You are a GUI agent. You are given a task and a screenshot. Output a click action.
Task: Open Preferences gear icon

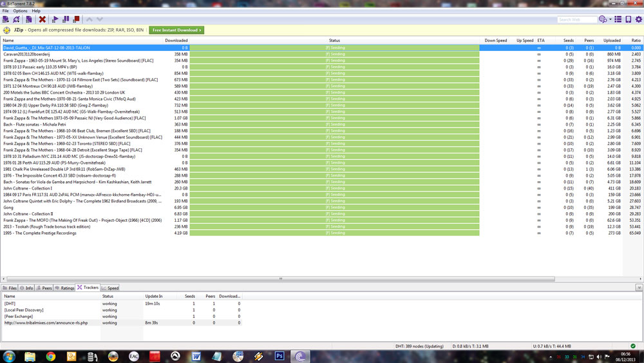639,19
